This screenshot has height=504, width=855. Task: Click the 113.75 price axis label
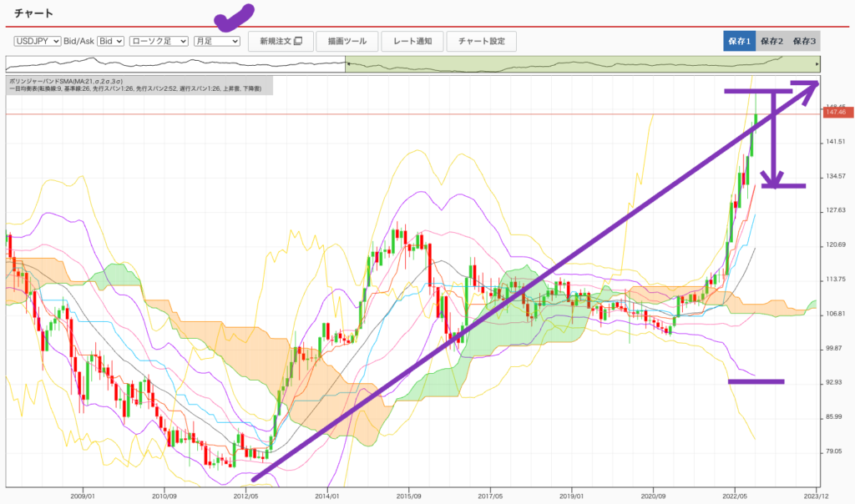tap(835, 279)
